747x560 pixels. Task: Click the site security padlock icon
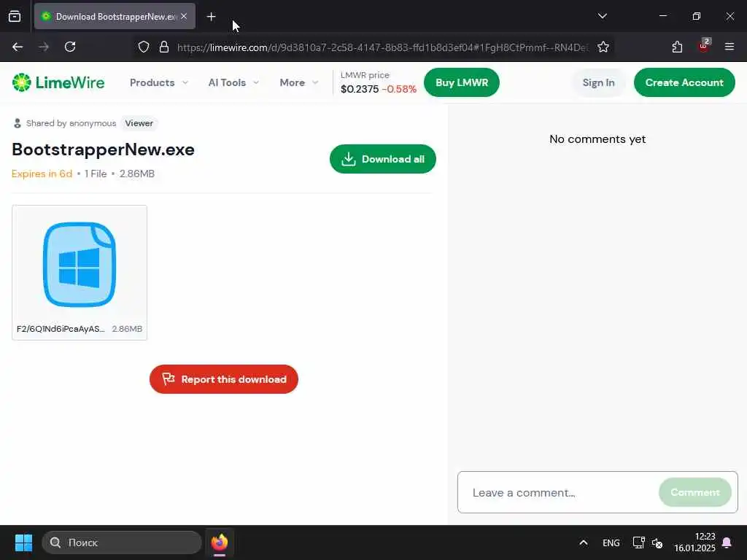[x=164, y=47]
